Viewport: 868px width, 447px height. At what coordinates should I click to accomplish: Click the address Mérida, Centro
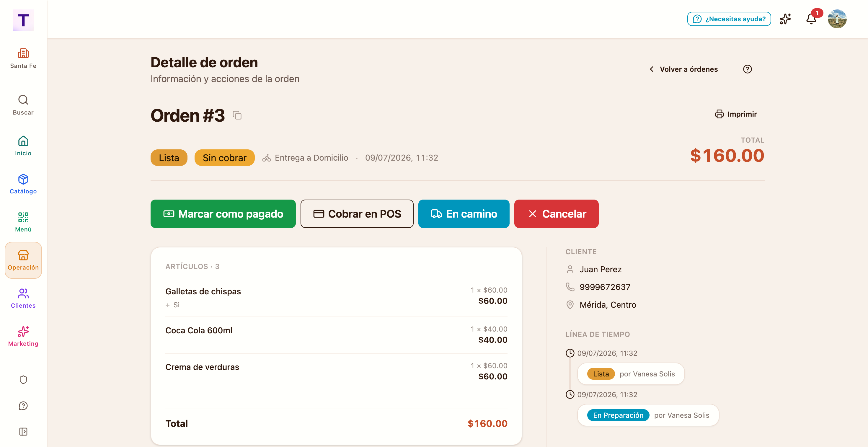(608, 305)
